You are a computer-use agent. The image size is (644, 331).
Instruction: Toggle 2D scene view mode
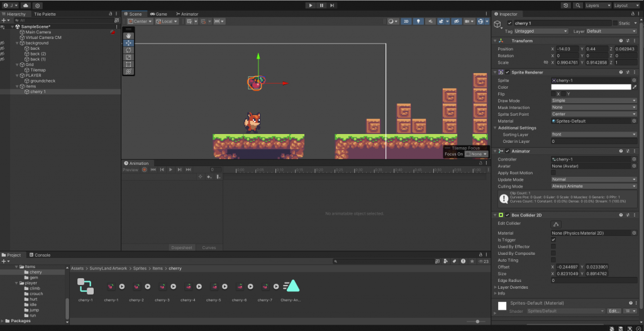(x=406, y=21)
